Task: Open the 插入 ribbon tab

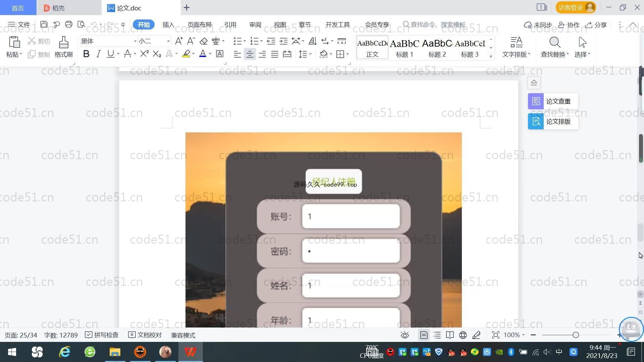Action: [x=168, y=25]
